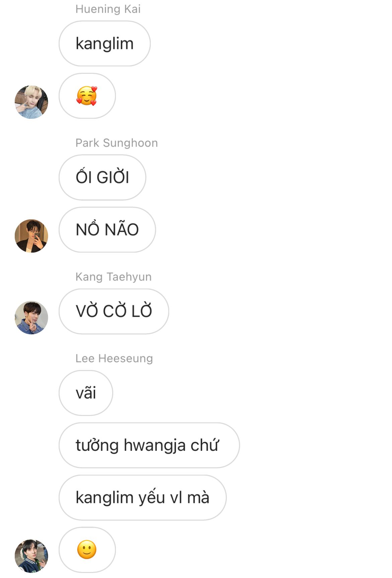Tap the Lee Heeseung sender name

click(114, 358)
